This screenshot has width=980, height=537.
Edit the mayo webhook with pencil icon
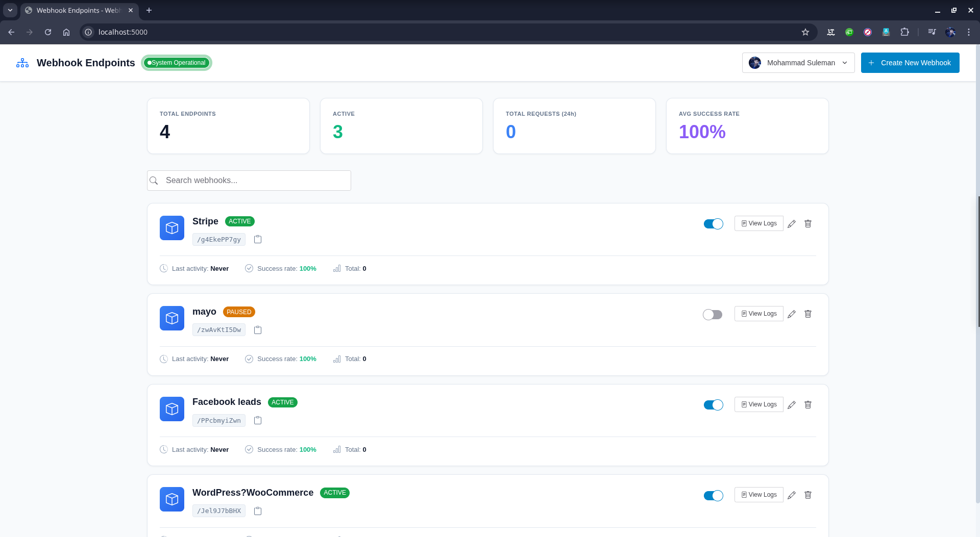pos(792,314)
